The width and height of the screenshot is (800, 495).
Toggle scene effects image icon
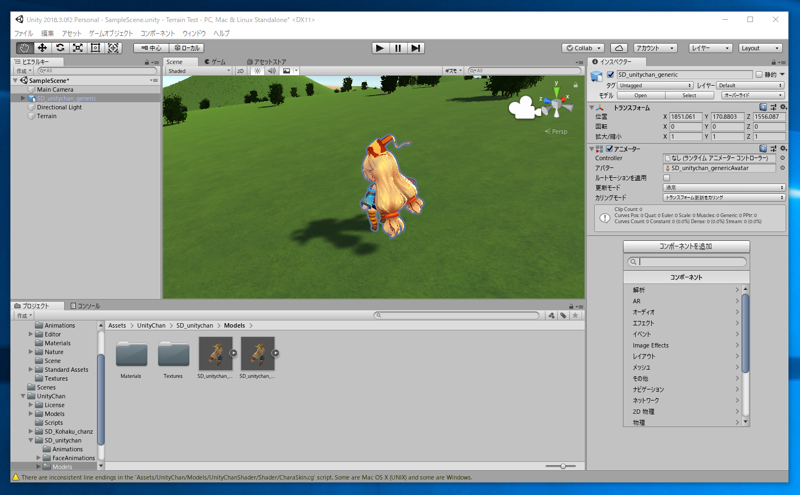pyautogui.click(x=286, y=71)
